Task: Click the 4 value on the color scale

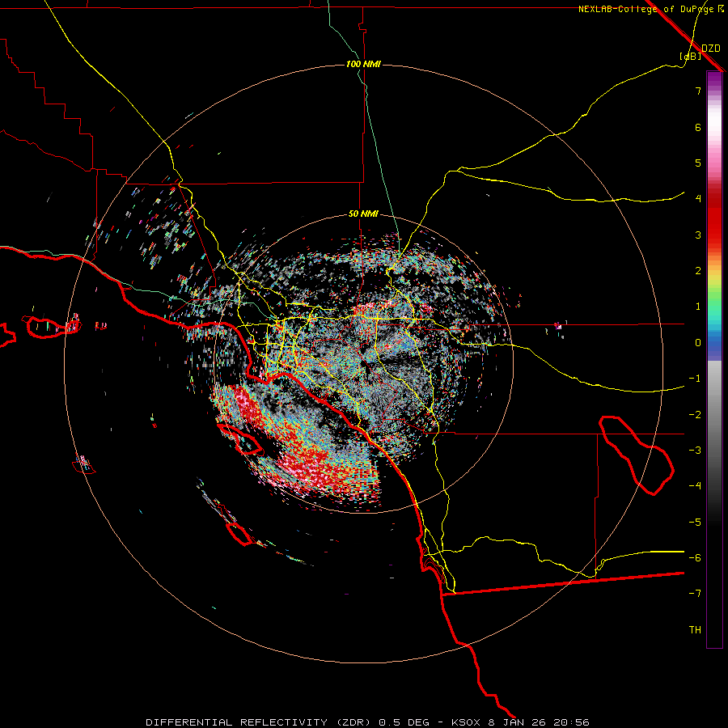Action: [x=698, y=199]
